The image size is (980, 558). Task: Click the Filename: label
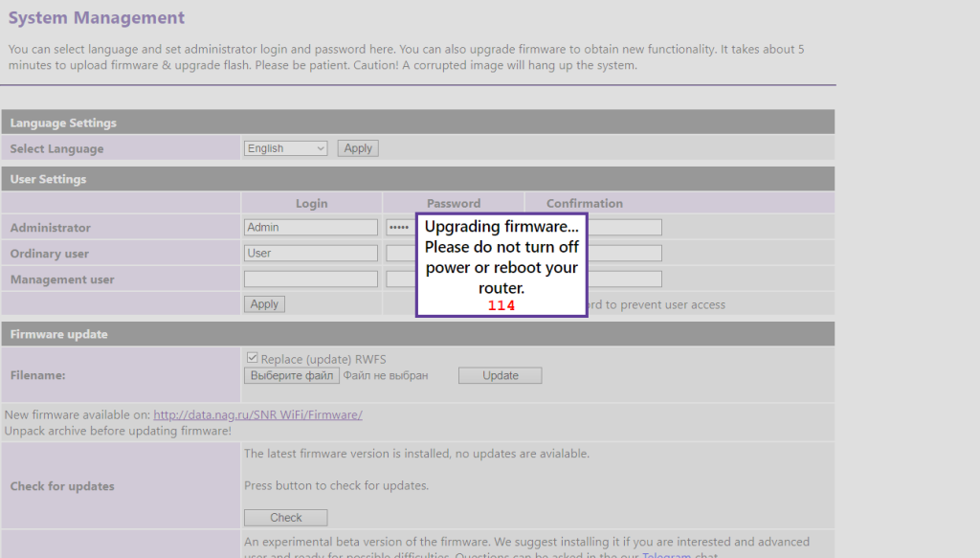pyautogui.click(x=38, y=375)
